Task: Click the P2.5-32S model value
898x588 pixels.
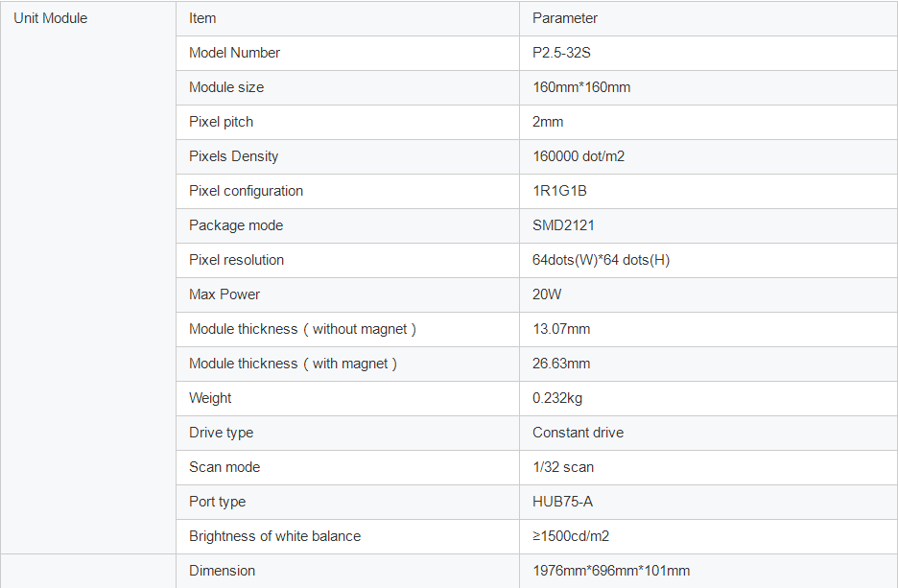Action: (561, 53)
